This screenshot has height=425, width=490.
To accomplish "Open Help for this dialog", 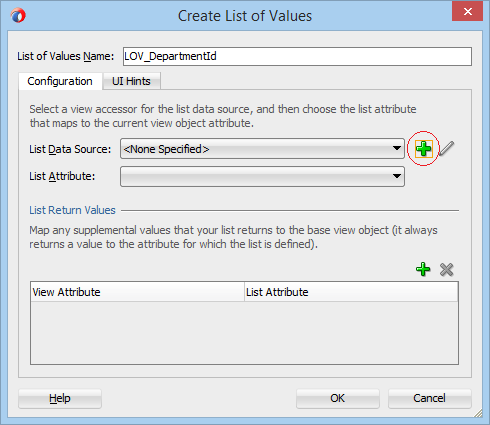I will coord(60,398).
